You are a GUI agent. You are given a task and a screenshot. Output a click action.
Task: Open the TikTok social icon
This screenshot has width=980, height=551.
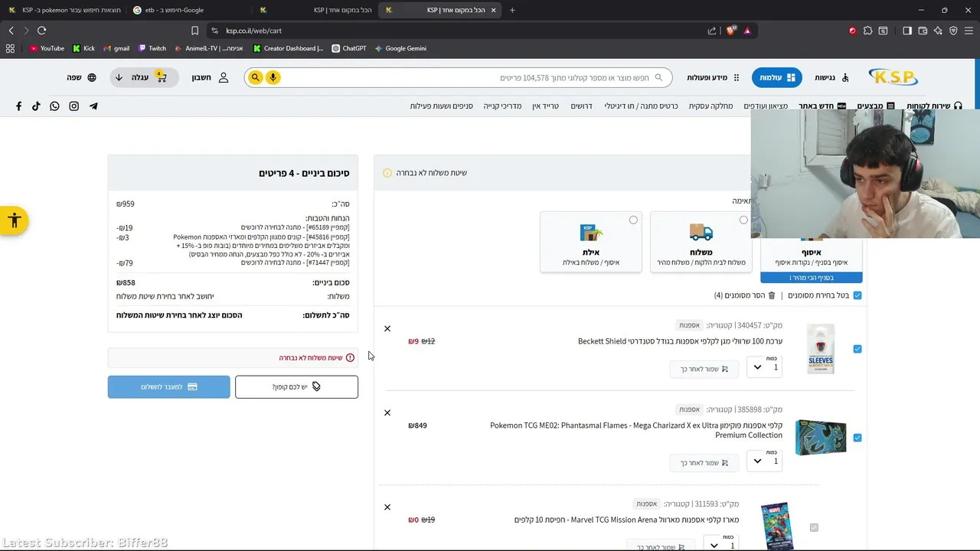pyautogui.click(x=36, y=106)
